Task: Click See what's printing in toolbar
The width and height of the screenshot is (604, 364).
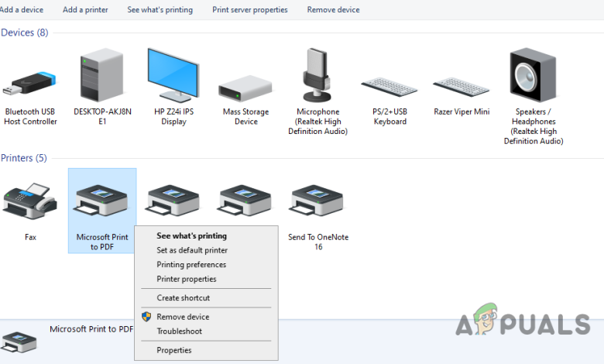Action: pos(160,9)
